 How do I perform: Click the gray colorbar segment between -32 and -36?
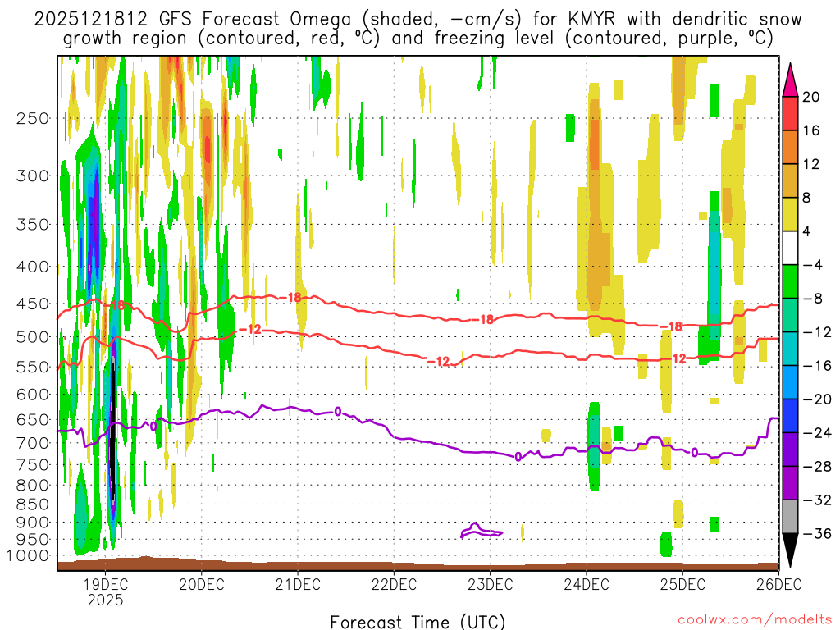click(x=790, y=517)
